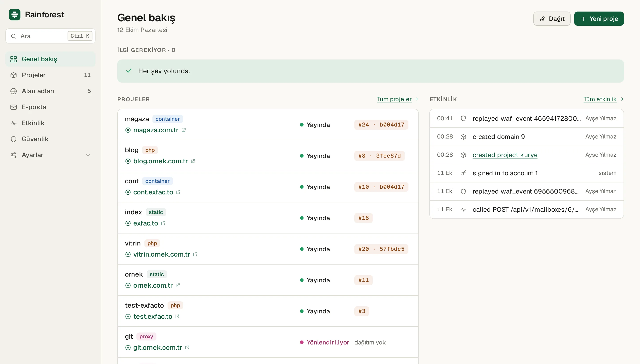Click the key icon on the signed in row
This screenshot has height=364, width=640.
pos(463,173)
